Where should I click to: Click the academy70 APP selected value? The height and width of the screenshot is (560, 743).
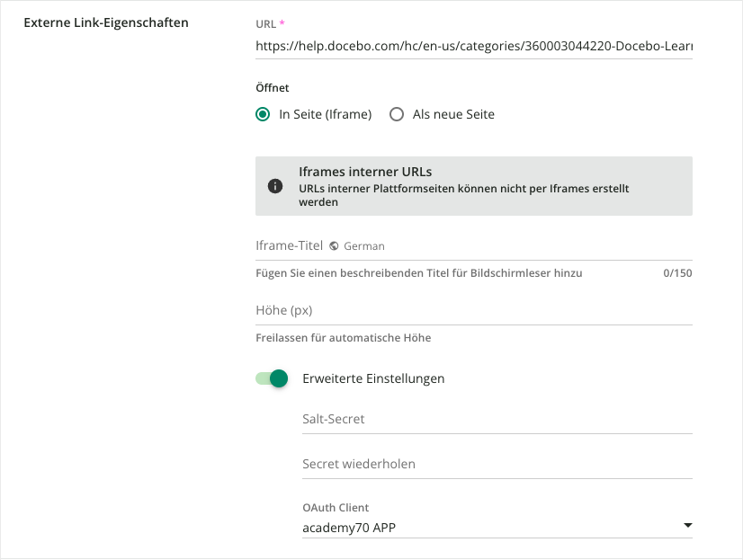[349, 528]
